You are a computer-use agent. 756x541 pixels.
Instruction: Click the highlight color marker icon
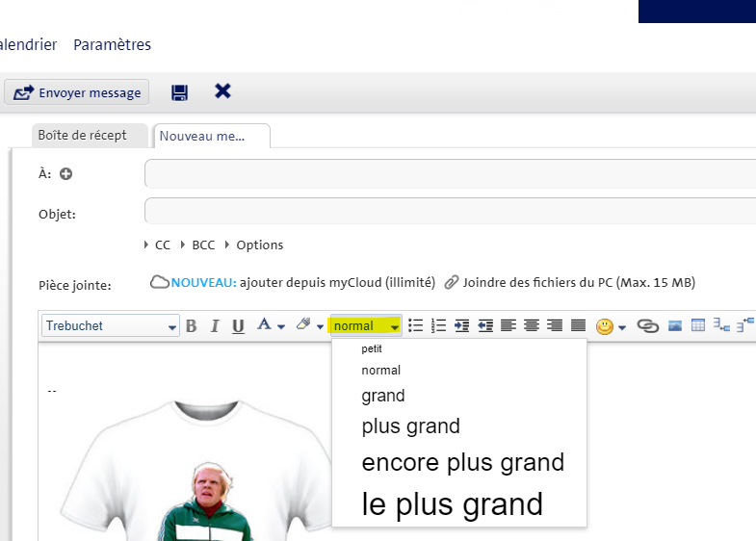pos(303,323)
